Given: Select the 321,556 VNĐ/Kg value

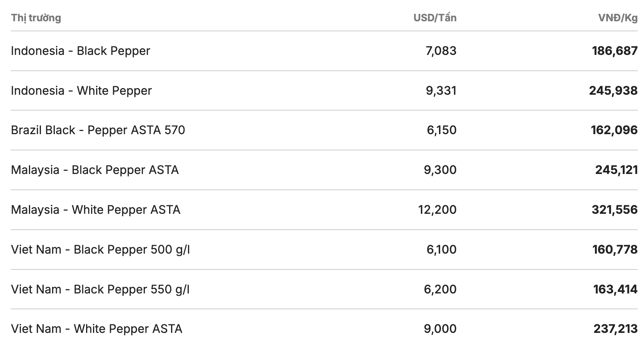Looking at the screenshot, I should [614, 210].
